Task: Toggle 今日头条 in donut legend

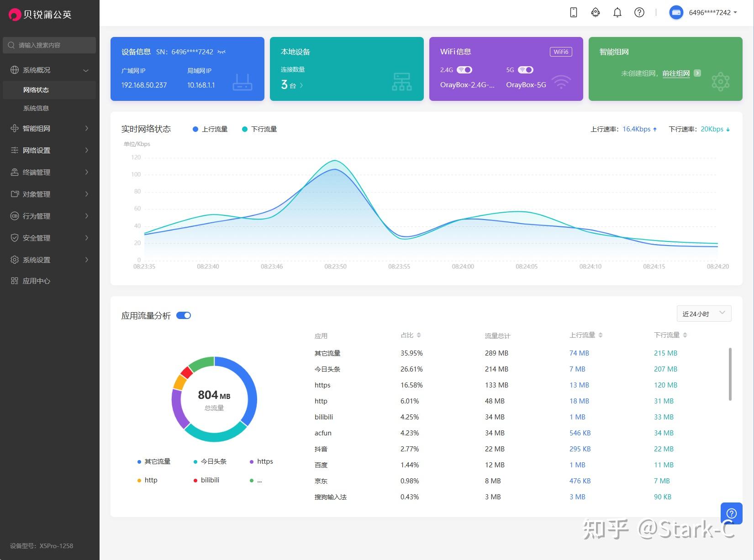Action: [210, 461]
